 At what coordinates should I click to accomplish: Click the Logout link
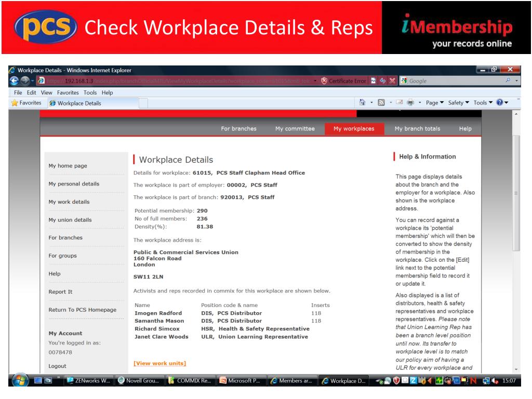tap(57, 366)
